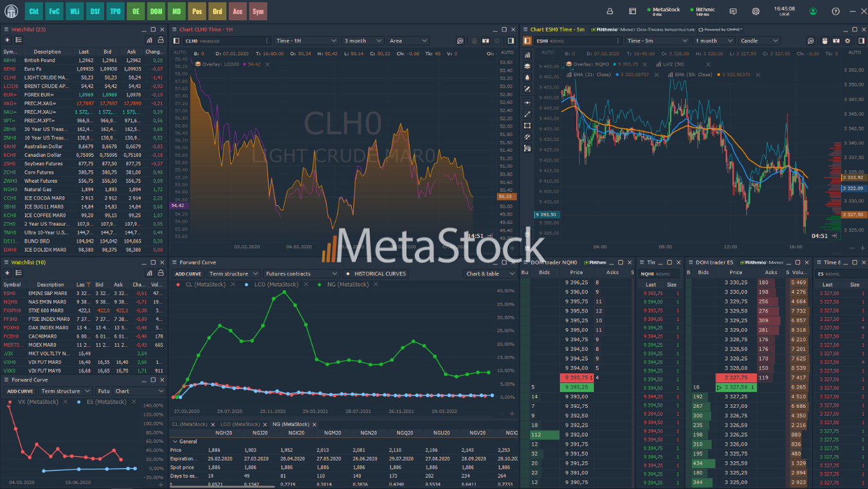
Task: Open the Chart & table view dropdown
Action: coord(490,273)
